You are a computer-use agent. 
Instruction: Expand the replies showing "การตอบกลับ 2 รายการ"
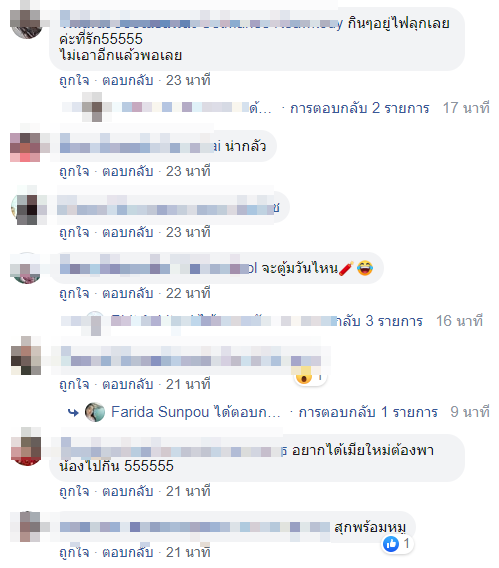tap(360, 108)
